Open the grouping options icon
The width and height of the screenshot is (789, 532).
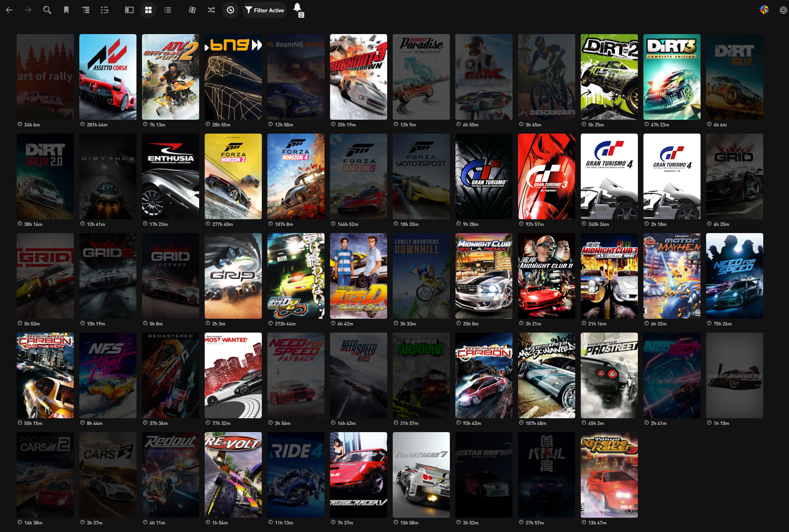click(x=86, y=10)
